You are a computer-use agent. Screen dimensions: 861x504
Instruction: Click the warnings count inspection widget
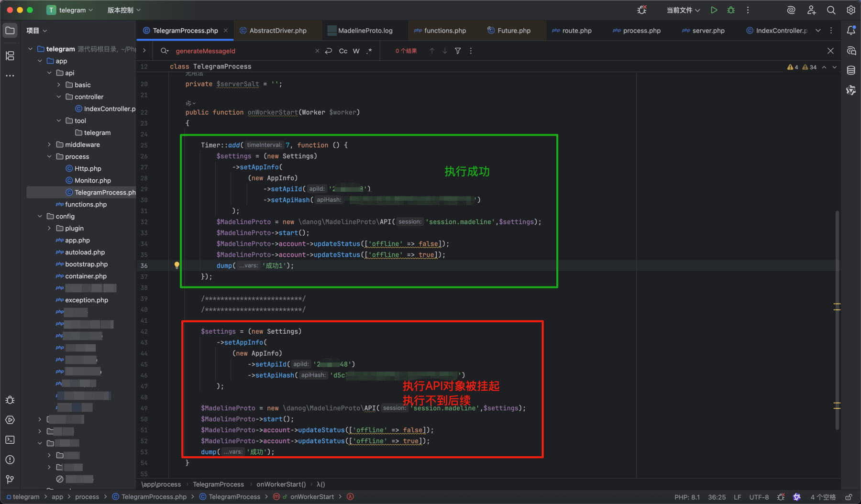click(x=802, y=67)
